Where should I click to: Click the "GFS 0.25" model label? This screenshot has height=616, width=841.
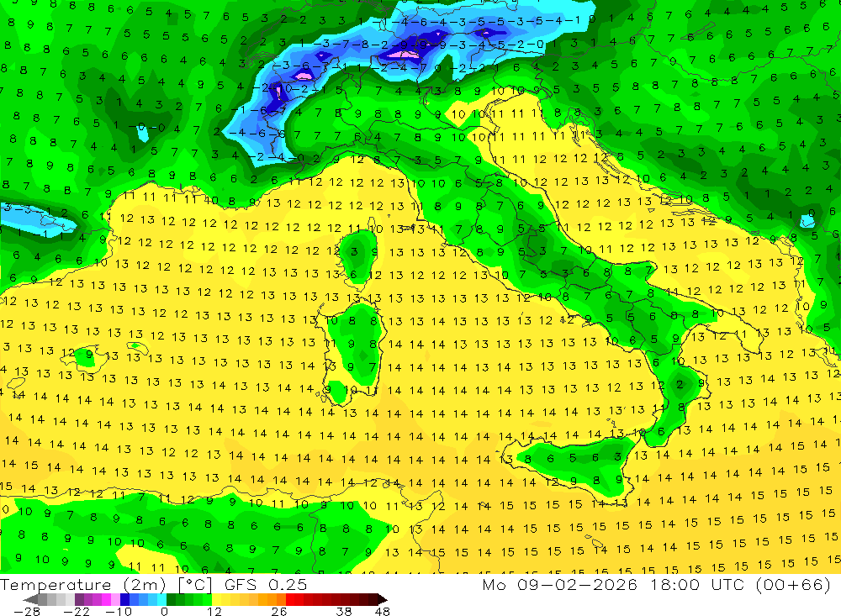tap(266, 585)
